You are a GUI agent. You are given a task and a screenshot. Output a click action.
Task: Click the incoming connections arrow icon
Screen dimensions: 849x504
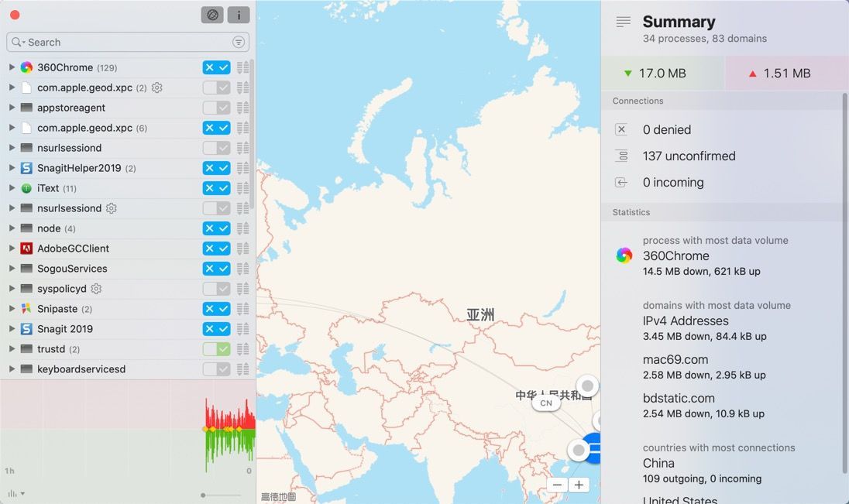pos(621,183)
